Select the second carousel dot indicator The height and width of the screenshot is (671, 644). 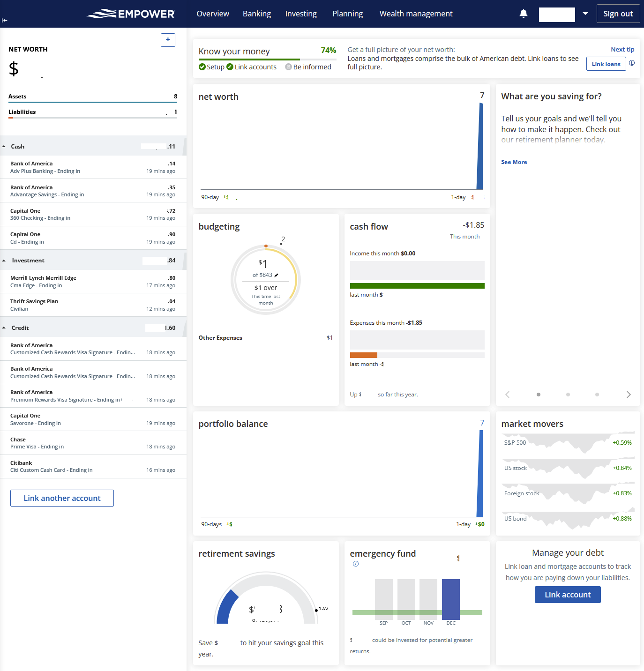point(568,395)
